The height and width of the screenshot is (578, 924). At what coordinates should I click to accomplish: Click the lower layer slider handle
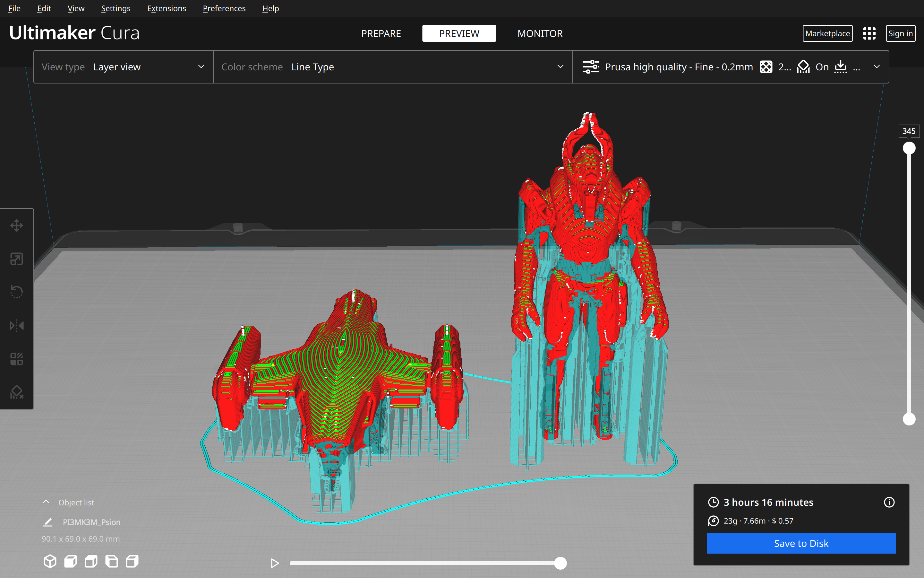click(x=909, y=419)
